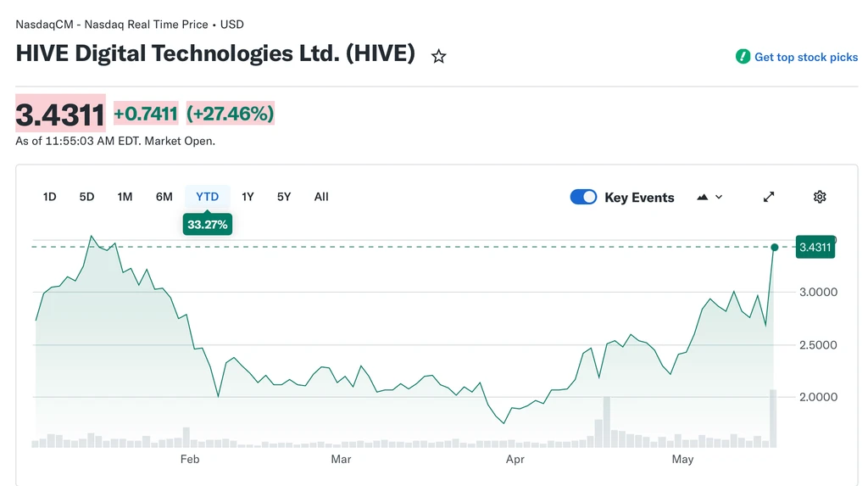Click the 33.27% YTD return badge
The width and height of the screenshot is (868, 486).
point(208,225)
